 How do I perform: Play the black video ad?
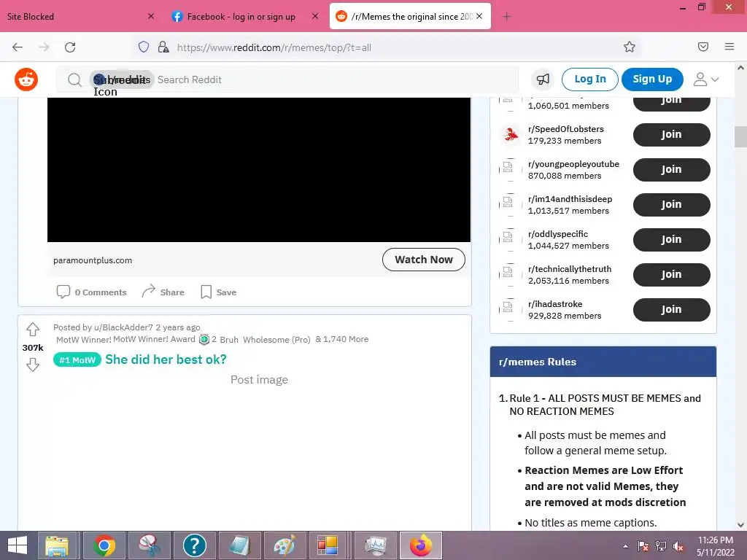click(259, 169)
